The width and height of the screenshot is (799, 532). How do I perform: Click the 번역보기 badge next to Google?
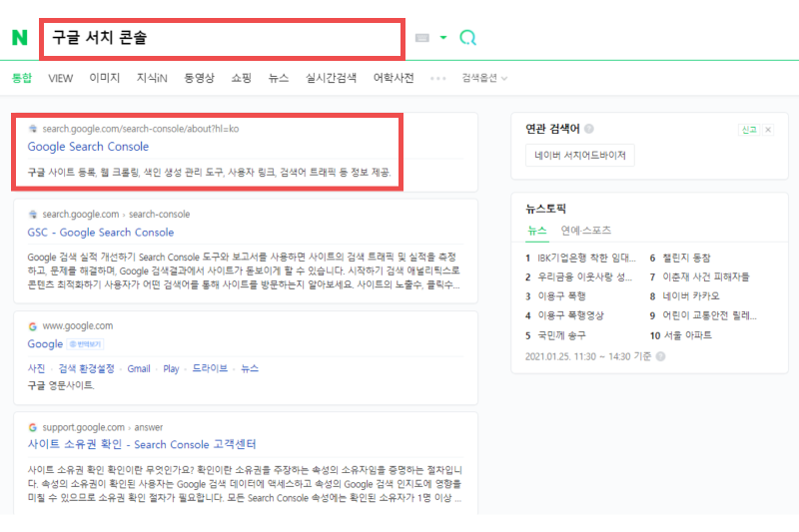click(x=85, y=344)
